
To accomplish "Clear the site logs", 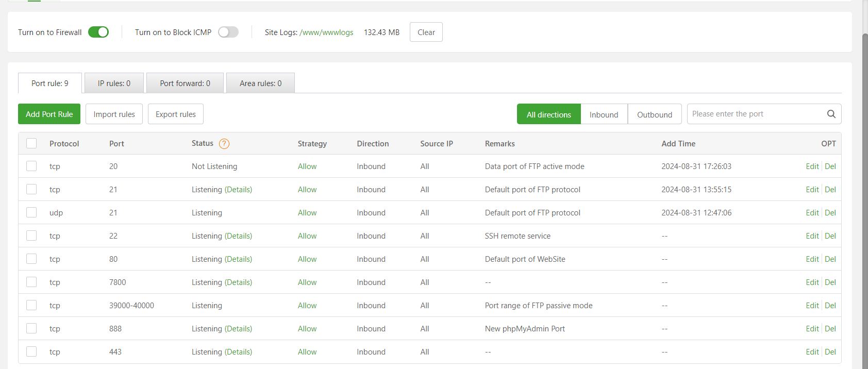I will (426, 32).
